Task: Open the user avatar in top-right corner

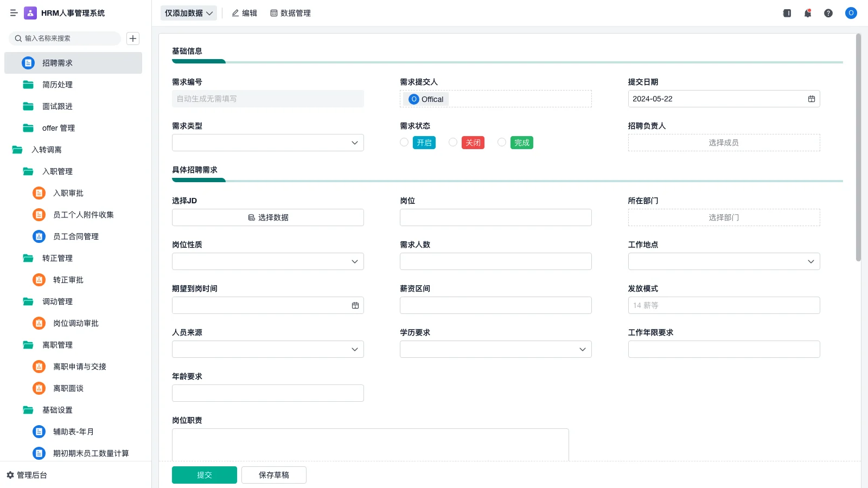Action: pos(851,13)
